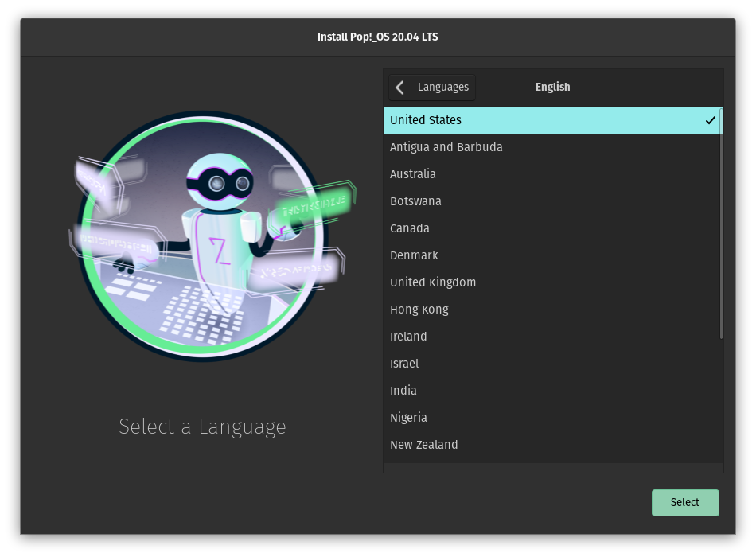Choose New Zealand
Screen dimensions: 756x557
click(552, 444)
